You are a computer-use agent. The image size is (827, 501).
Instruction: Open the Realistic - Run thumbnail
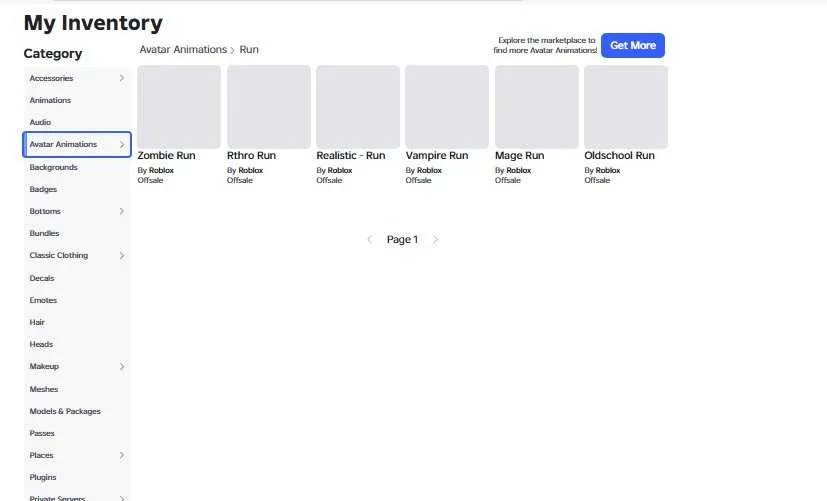click(358, 107)
